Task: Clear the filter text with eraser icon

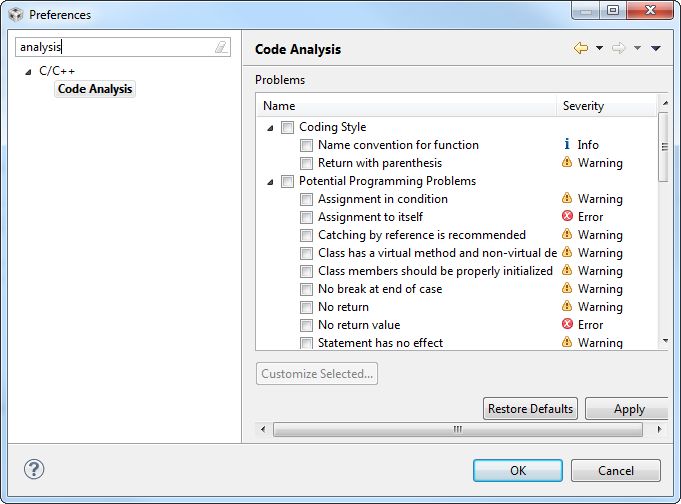Action: pyautogui.click(x=220, y=47)
